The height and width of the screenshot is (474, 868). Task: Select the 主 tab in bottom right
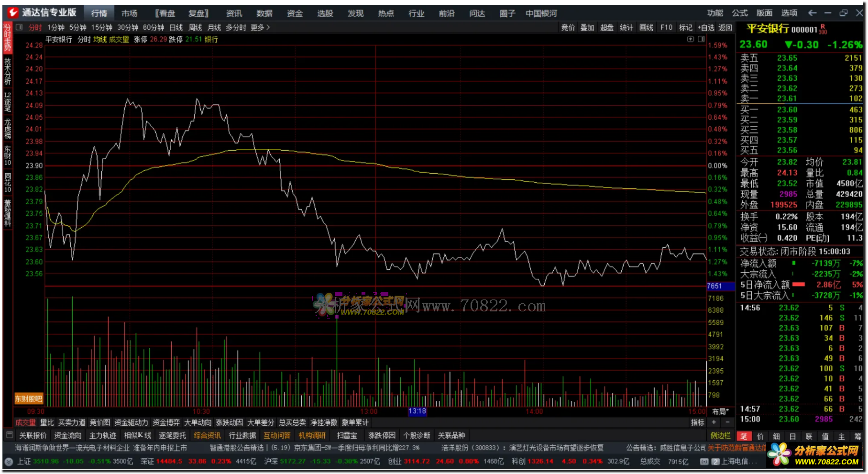(x=842, y=436)
